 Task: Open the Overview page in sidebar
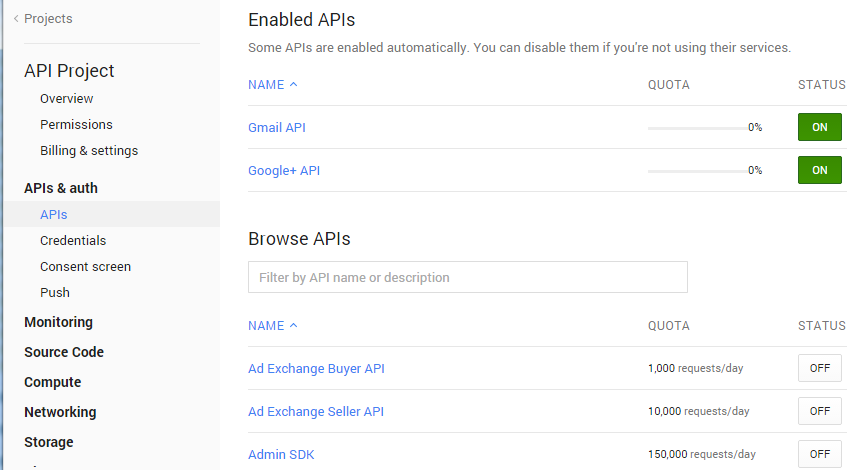(x=66, y=99)
